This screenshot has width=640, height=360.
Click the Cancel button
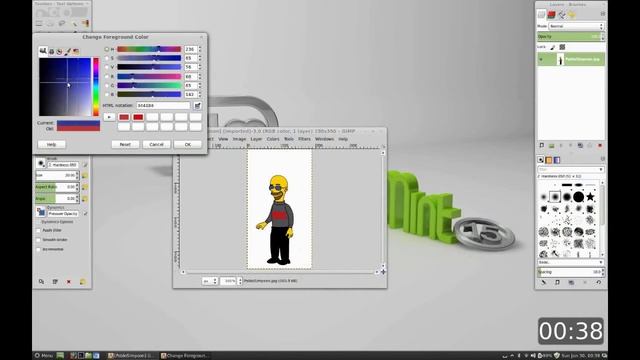click(156, 144)
